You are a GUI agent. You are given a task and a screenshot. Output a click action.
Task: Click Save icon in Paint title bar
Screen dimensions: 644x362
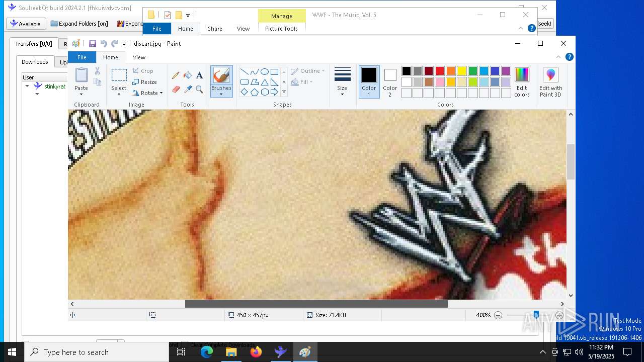point(93,44)
